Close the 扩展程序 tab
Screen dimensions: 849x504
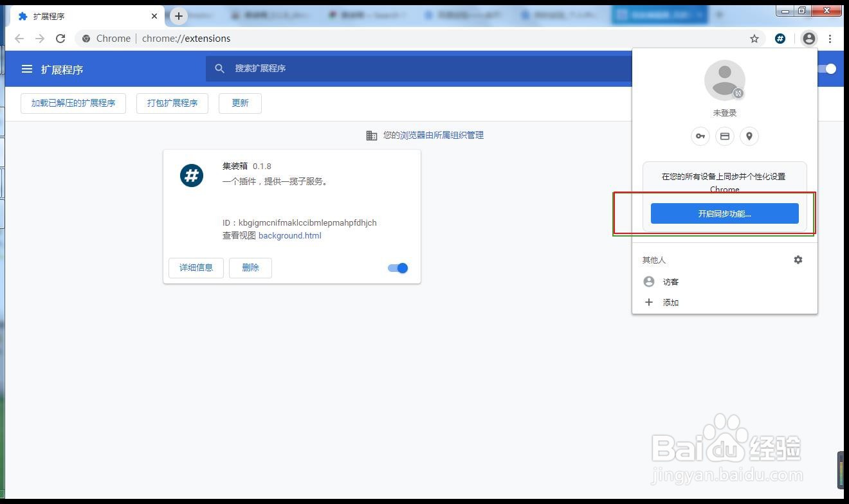(154, 16)
